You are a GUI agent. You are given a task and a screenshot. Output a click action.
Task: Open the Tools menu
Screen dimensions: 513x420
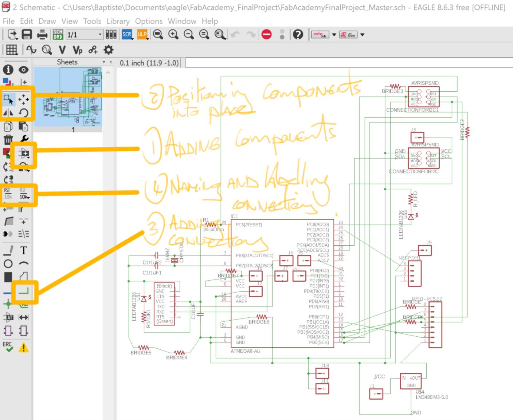(x=92, y=21)
